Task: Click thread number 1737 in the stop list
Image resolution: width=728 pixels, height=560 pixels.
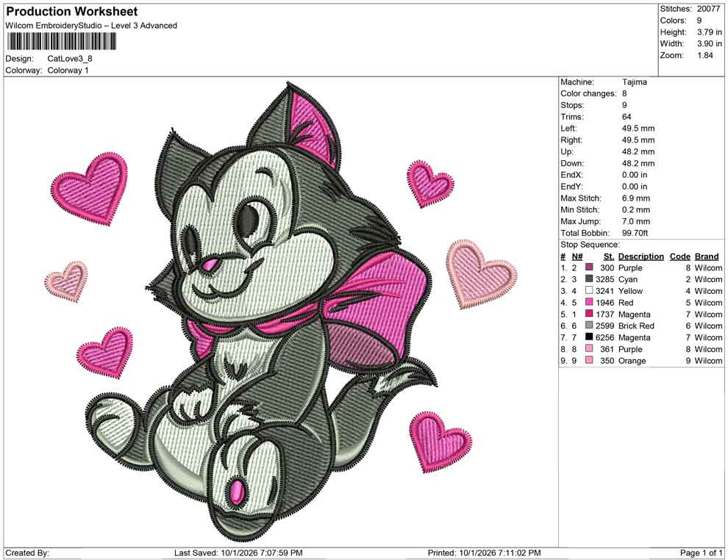Action: coord(605,314)
